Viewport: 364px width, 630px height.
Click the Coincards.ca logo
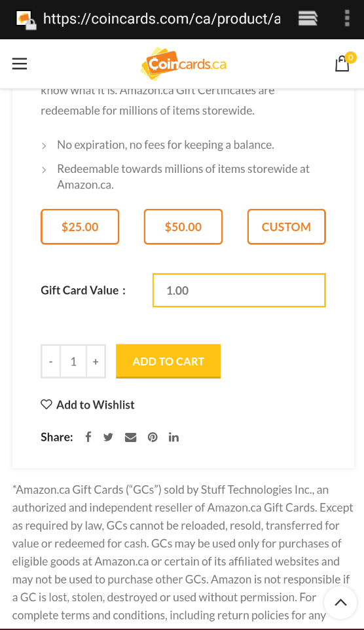coord(183,64)
